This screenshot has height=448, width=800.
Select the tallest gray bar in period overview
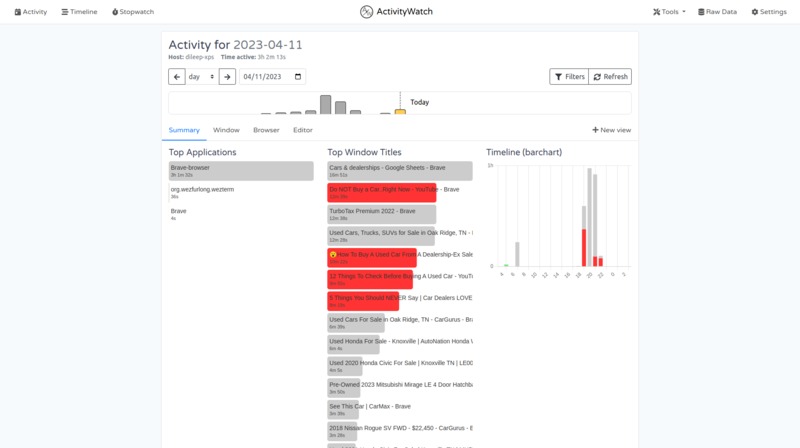[326, 105]
